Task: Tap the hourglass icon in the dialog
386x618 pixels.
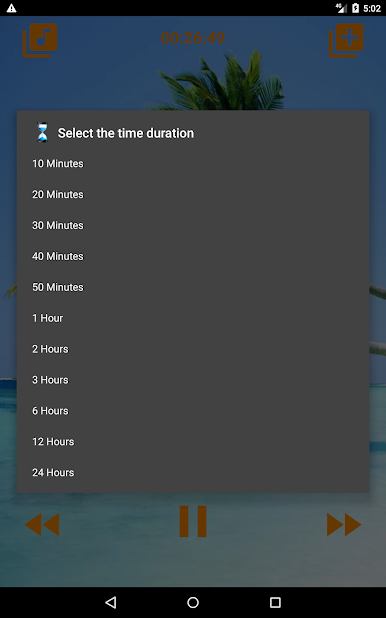Action: [x=42, y=132]
